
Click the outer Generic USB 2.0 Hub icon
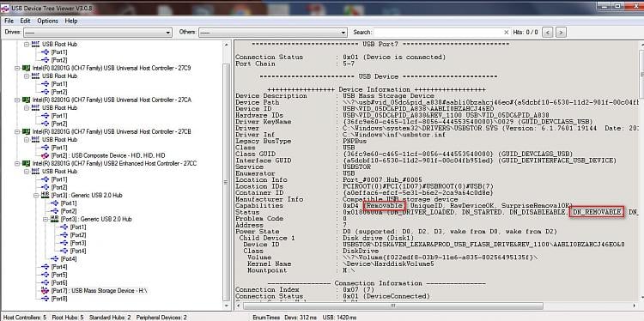click(46, 195)
